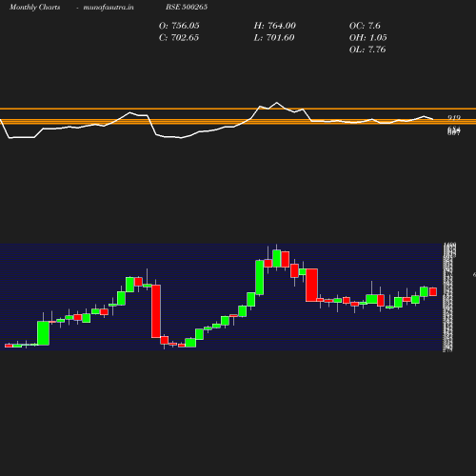
Task: Select the 'OH: 1.05' value
Action: pos(367,38)
